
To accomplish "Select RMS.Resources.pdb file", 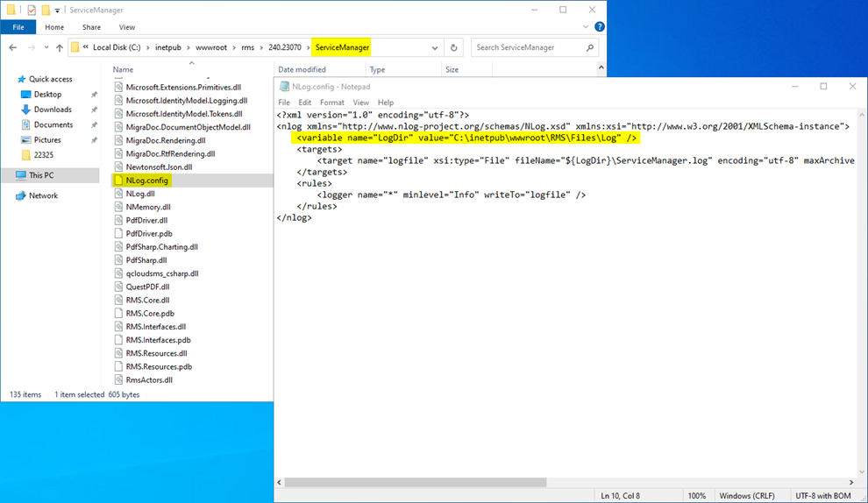I will click(159, 366).
